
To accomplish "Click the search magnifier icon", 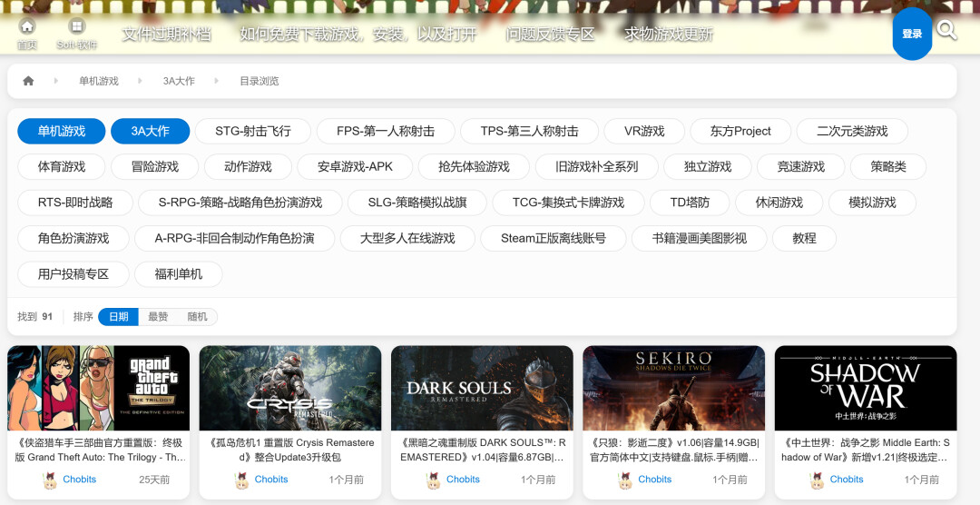I will click(x=946, y=31).
